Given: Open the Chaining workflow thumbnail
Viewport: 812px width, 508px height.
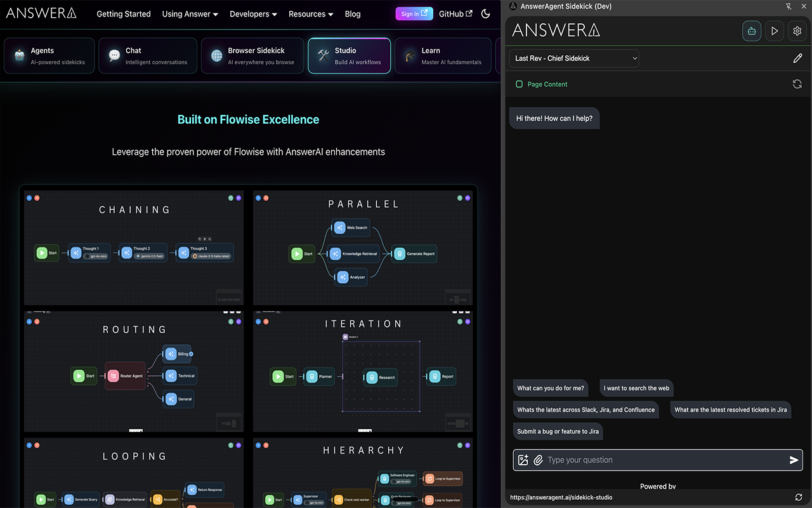Looking at the screenshot, I should [x=134, y=248].
